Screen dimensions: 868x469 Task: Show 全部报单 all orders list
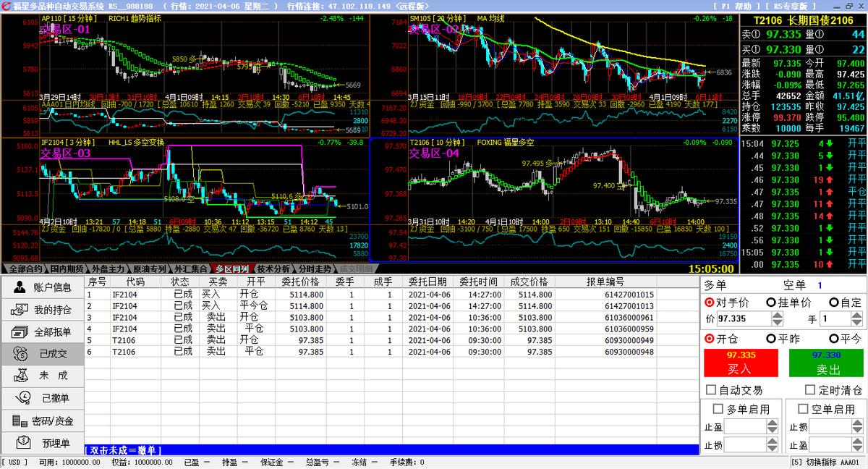point(42,332)
